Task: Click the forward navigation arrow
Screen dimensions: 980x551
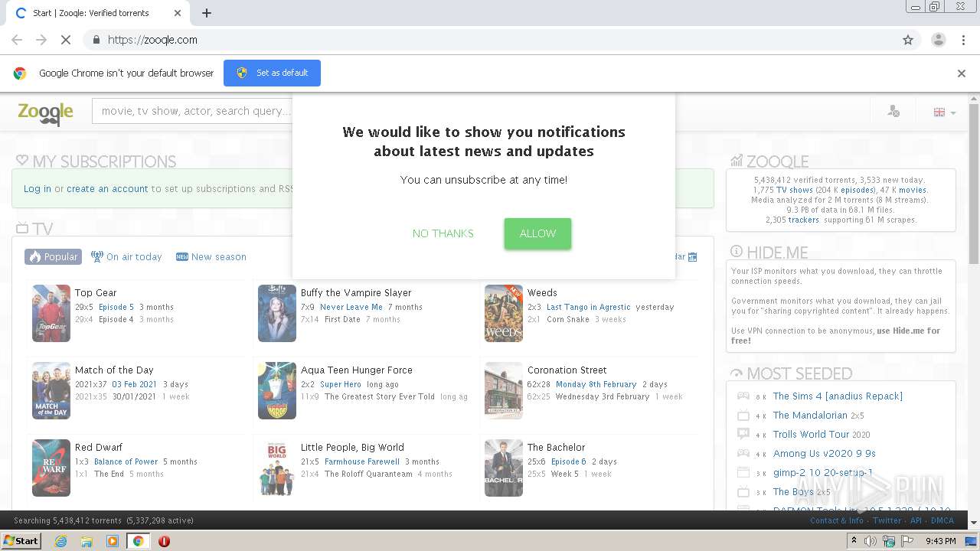Action: click(x=41, y=40)
